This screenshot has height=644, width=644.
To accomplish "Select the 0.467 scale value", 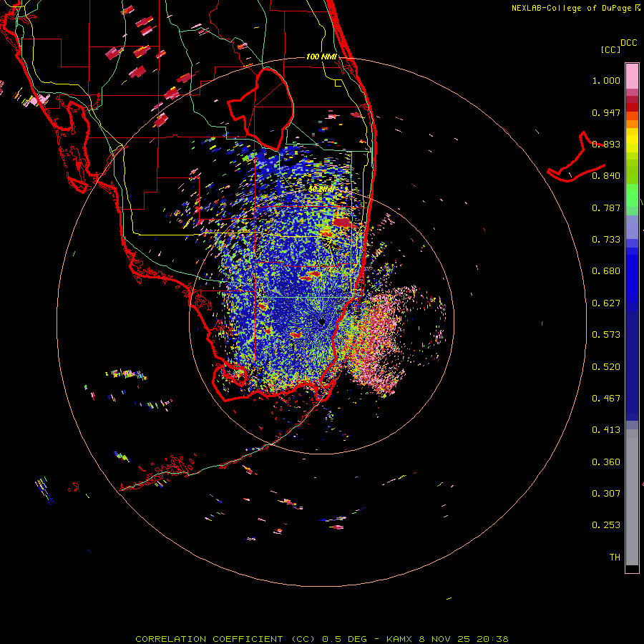I will pos(606,399).
